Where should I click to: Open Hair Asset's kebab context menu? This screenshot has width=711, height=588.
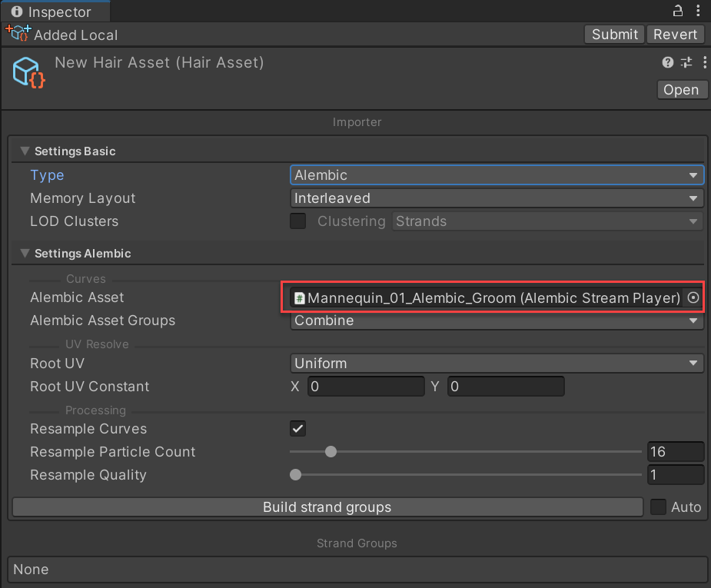click(x=701, y=63)
